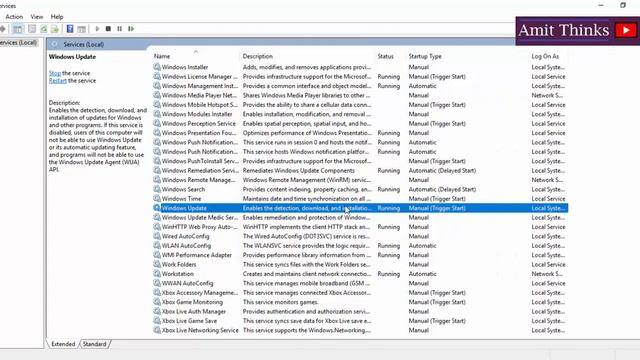Click the gear icon of Windows Search
The height and width of the screenshot is (360, 640).
157,189
